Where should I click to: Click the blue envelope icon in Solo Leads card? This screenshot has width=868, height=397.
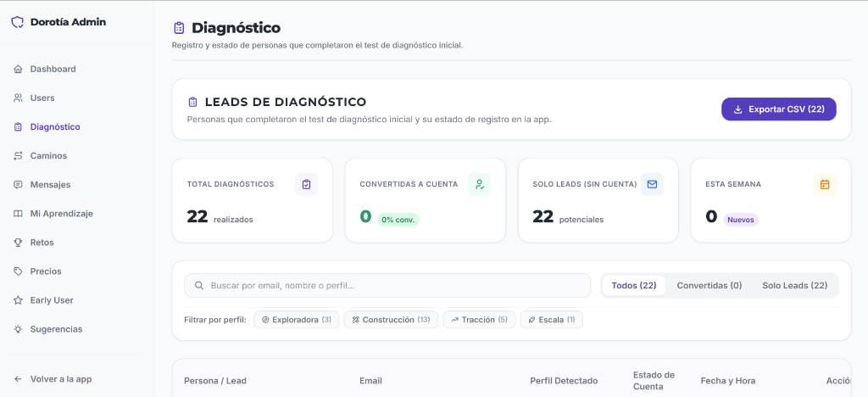[652, 184]
